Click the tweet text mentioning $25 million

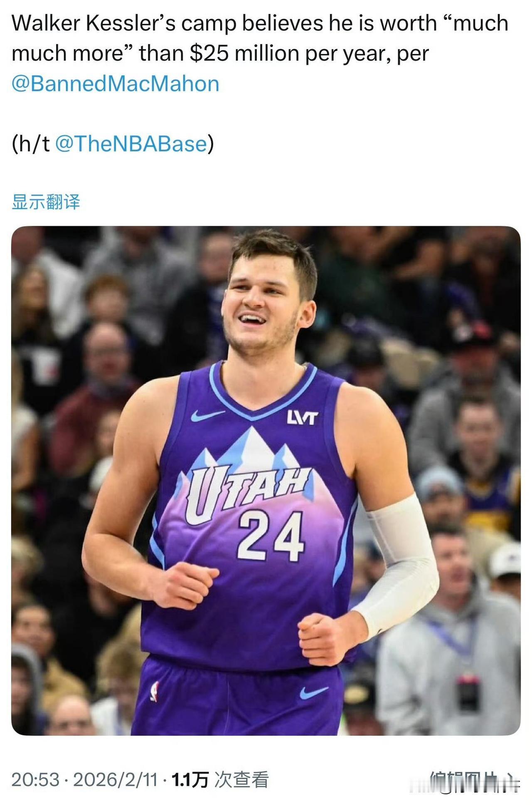click(260, 38)
